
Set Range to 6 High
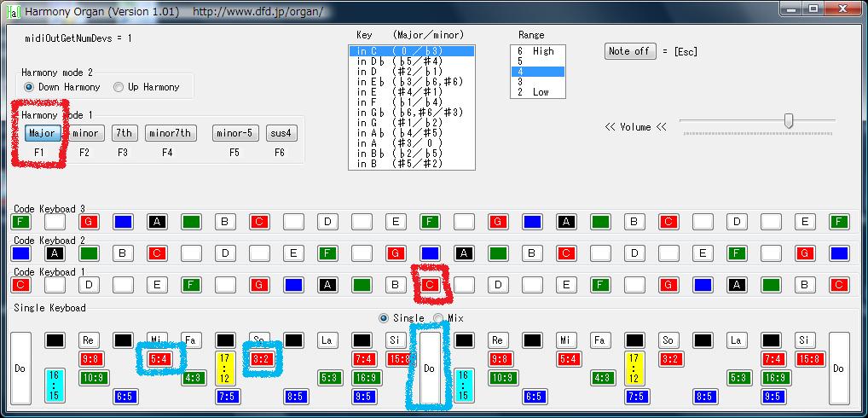(537, 51)
